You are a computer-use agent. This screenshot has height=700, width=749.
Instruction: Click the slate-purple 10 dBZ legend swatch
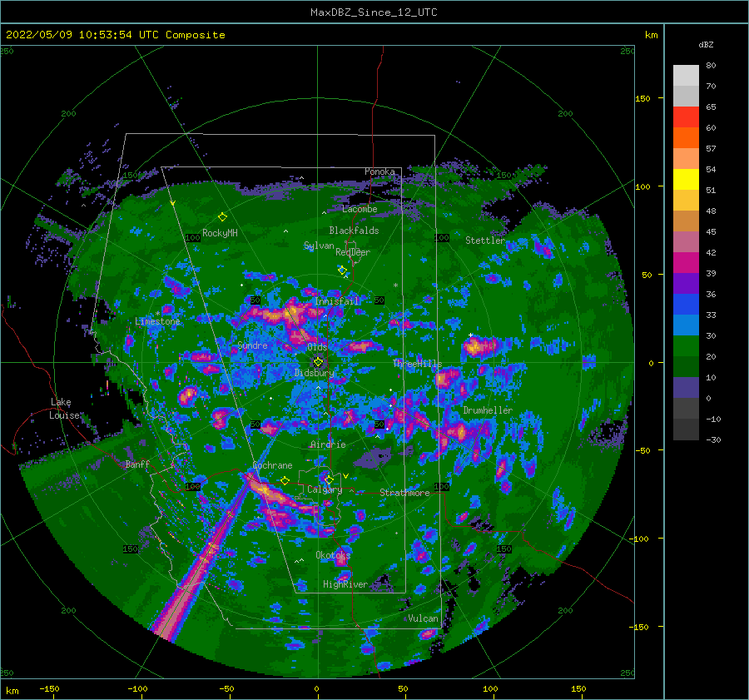(x=686, y=388)
